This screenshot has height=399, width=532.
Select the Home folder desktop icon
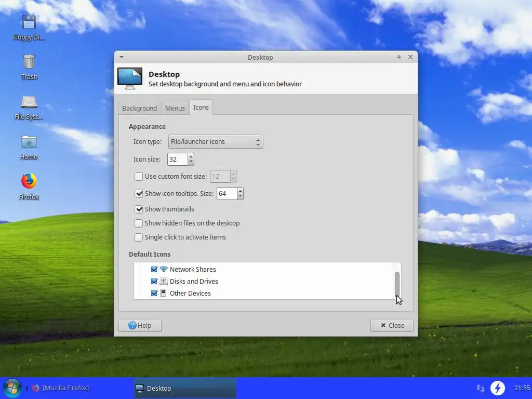[29, 142]
